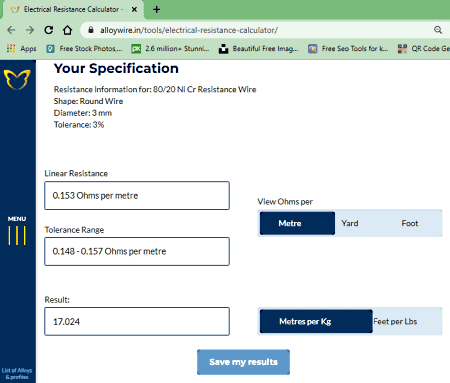This screenshot has width=450, height=383.
Task: Open the browser home page icon
Action: click(67, 30)
